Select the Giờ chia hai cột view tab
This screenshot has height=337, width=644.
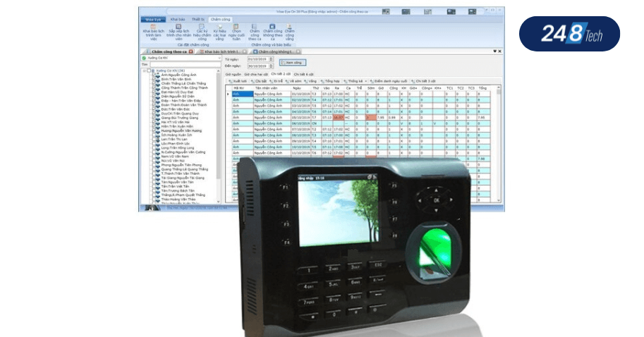[256, 74]
